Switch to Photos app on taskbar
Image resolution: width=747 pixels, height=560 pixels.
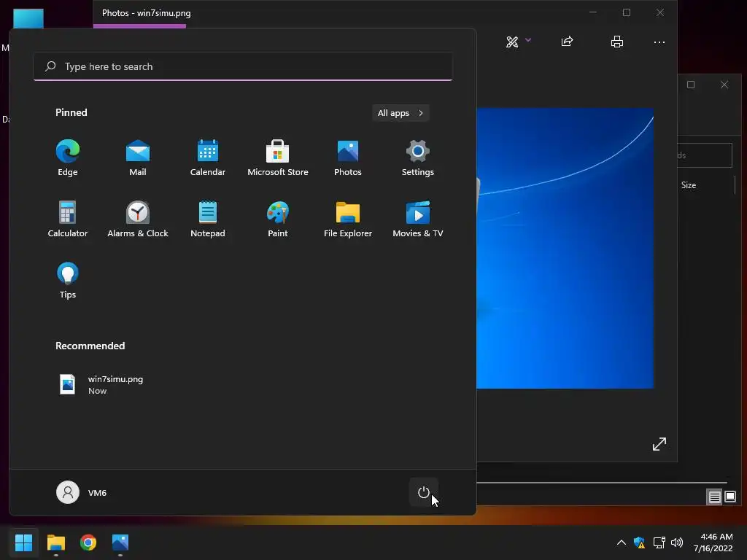[x=120, y=542]
